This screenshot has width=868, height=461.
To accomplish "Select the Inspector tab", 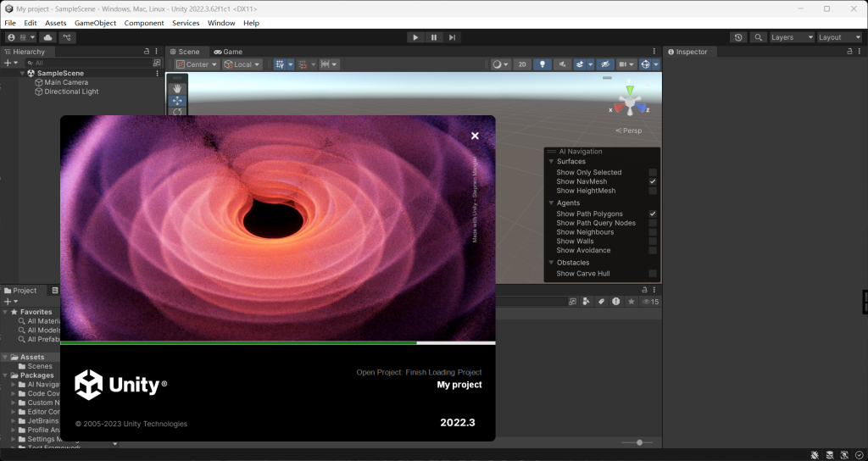I will pos(688,52).
